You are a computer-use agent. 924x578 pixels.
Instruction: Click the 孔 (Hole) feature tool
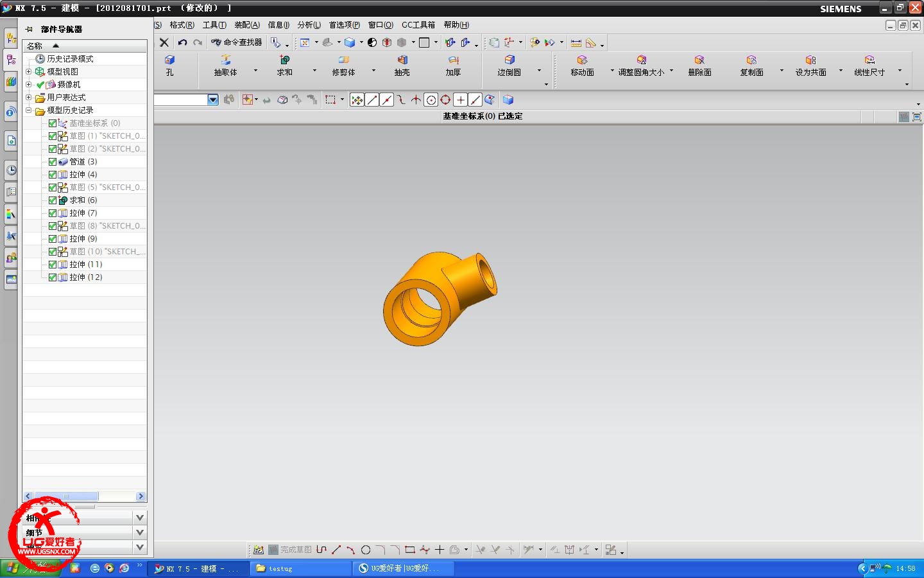click(x=169, y=66)
